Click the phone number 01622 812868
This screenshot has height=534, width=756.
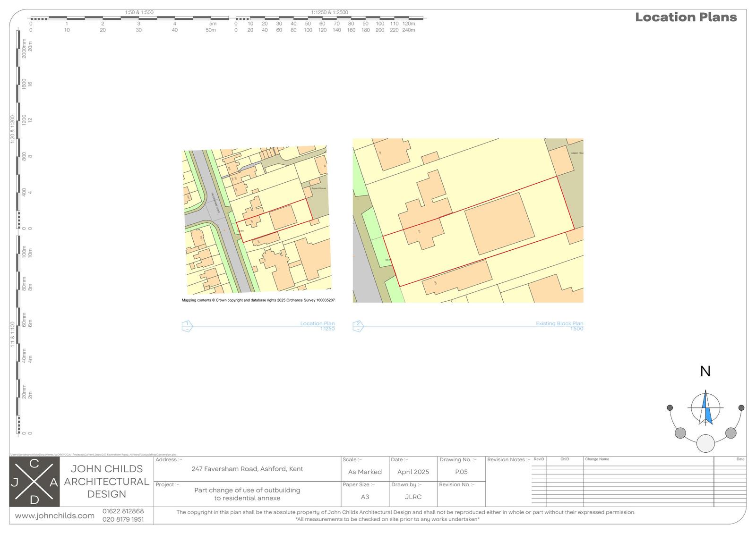(x=123, y=511)
